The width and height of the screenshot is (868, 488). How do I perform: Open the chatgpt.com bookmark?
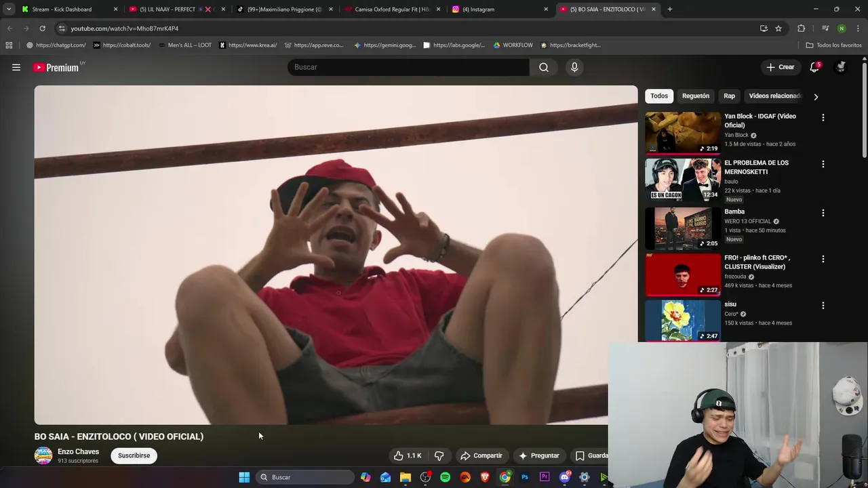point(56,45)
